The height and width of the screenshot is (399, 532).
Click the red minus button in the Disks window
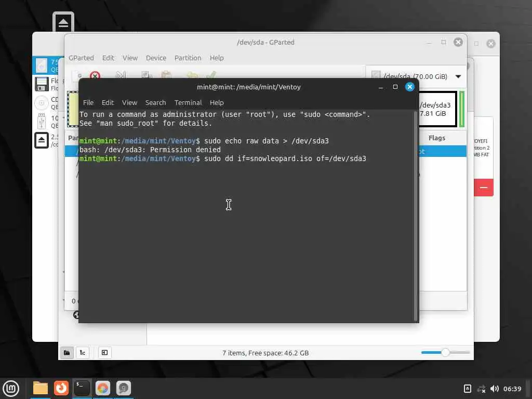[x=484, y=187]
